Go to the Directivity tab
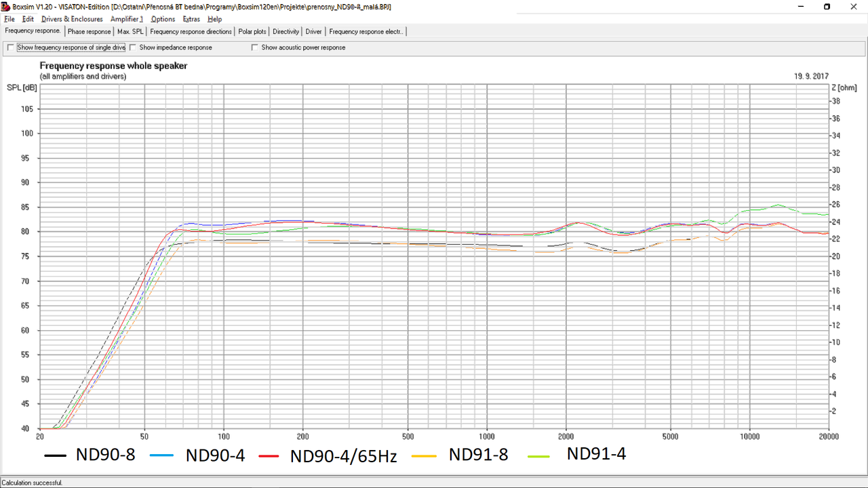 click(286, 31)
